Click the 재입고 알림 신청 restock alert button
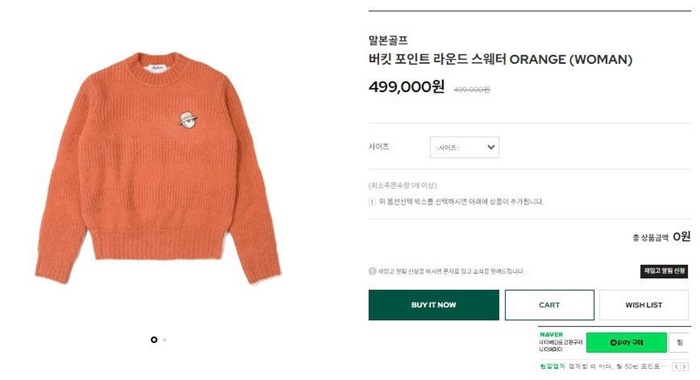 point(664,271)
